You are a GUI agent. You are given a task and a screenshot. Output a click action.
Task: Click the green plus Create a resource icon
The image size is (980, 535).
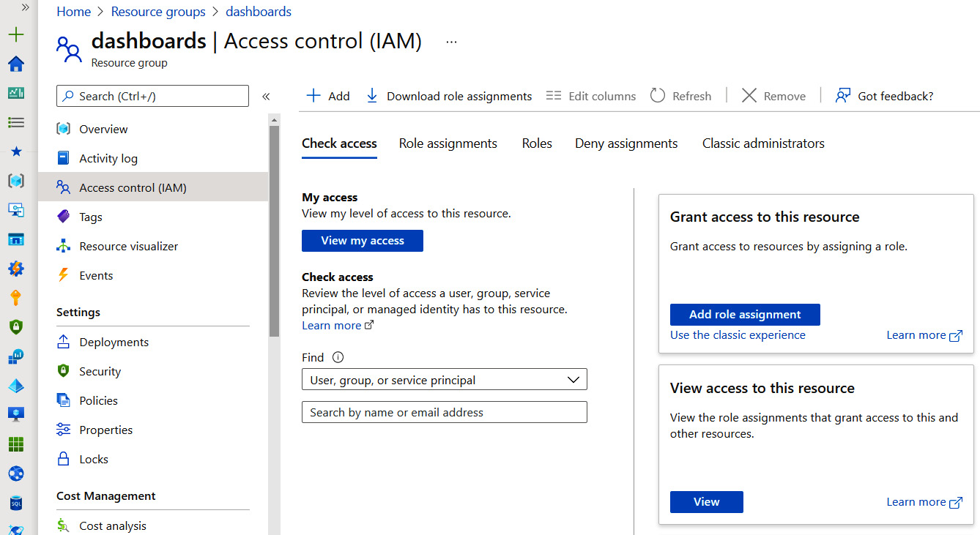point(16,34)
